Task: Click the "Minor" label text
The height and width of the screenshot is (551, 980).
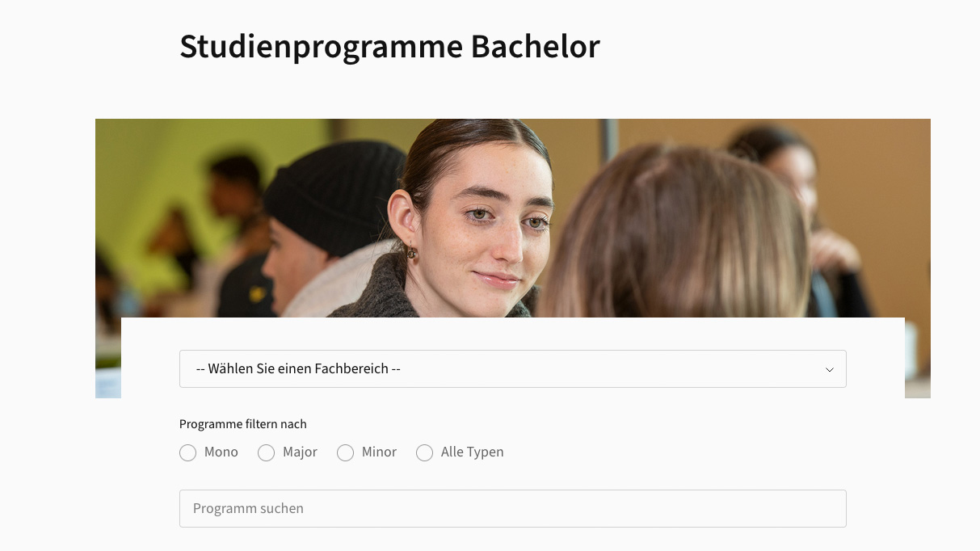Action: (379, 452)
